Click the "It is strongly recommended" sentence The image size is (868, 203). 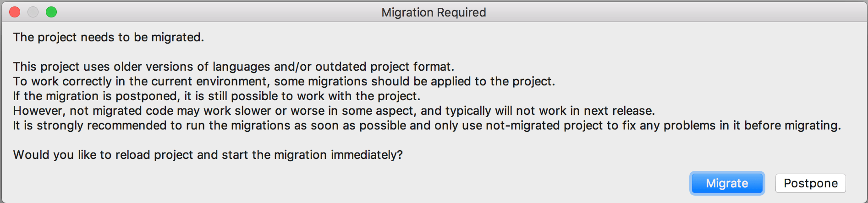427,125
